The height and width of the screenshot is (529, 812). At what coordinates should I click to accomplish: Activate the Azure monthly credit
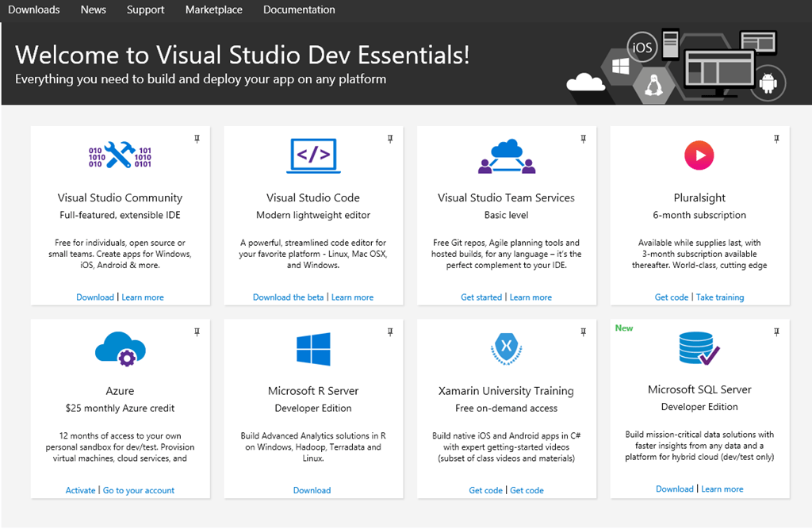click(80, 490)
